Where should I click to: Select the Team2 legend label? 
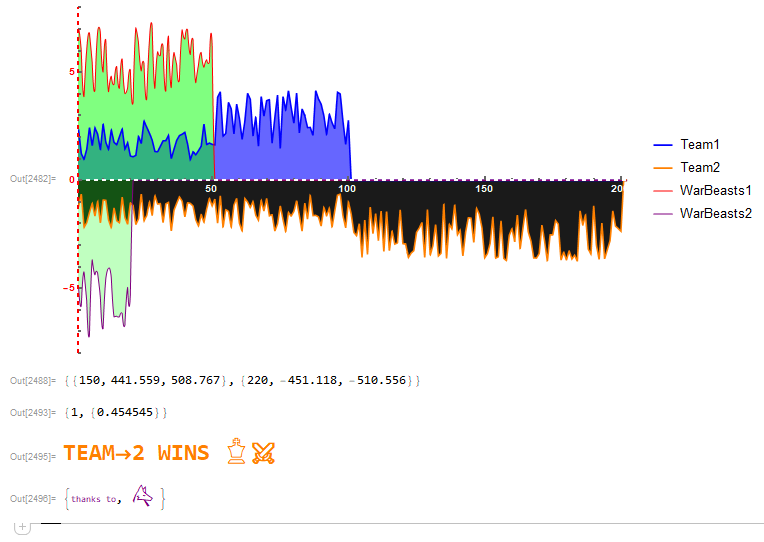pyautogui.click(x=700, y=167)
